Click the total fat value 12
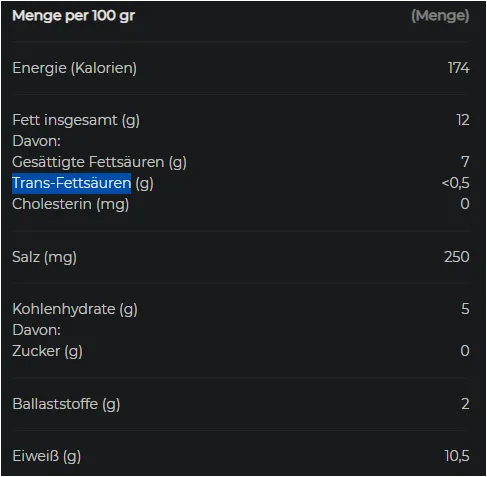 [463, 120]
